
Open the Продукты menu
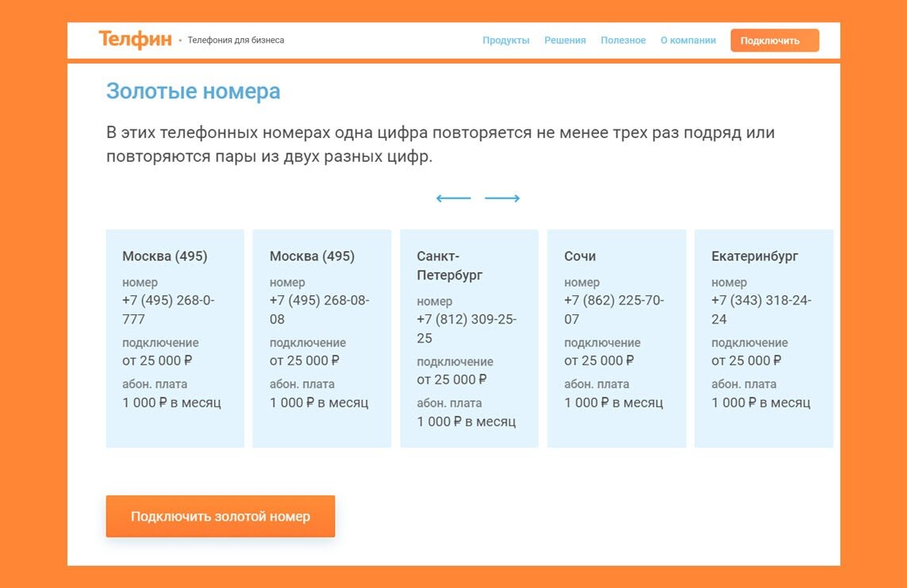tap(506, 40)
